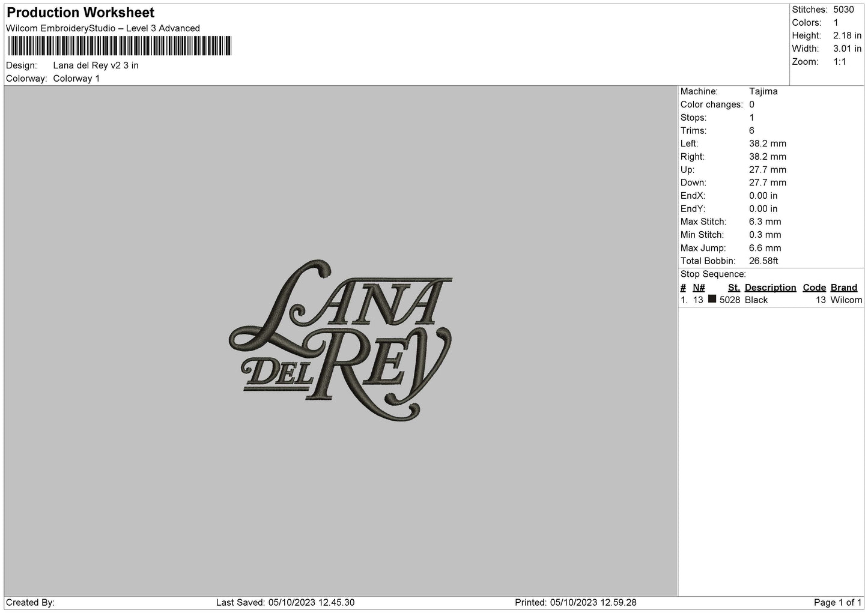Select the Max Stitch value 6.3 mm
The image size is (868, 613).
pos(765,222)
